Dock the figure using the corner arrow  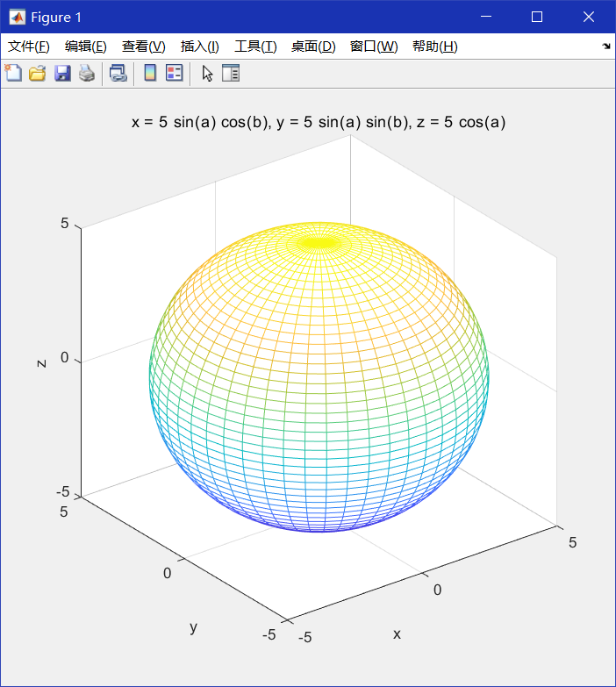pos(606,46)
